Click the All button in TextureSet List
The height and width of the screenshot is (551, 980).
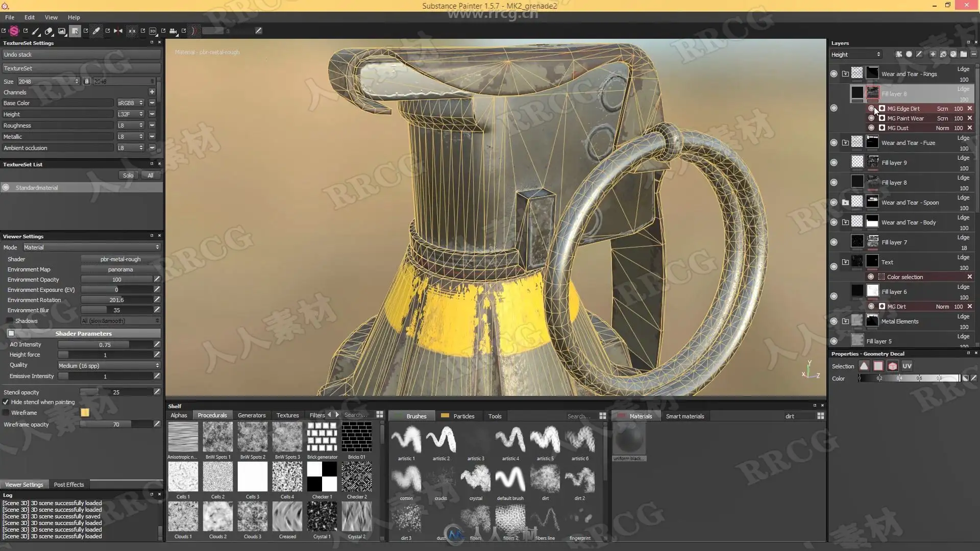click(x=150, y=176)
